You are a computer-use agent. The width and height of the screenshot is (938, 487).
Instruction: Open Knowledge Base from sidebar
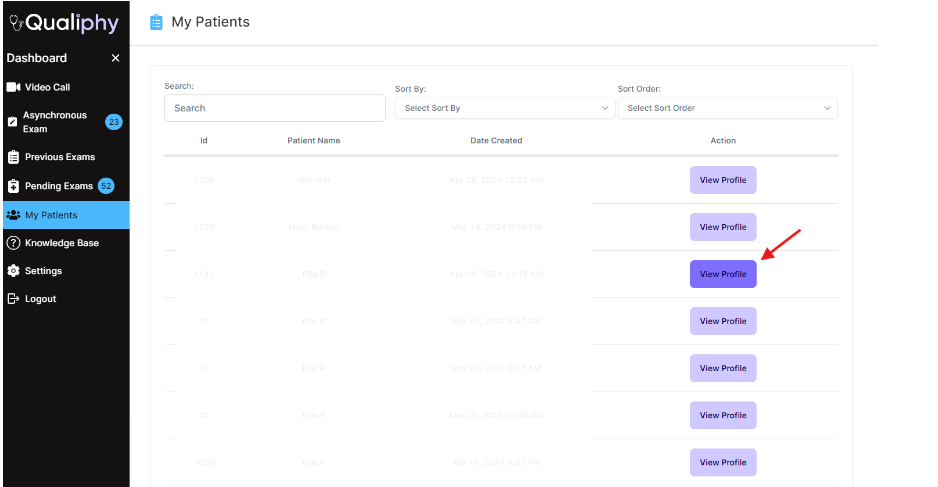click(x=62, y=243)
